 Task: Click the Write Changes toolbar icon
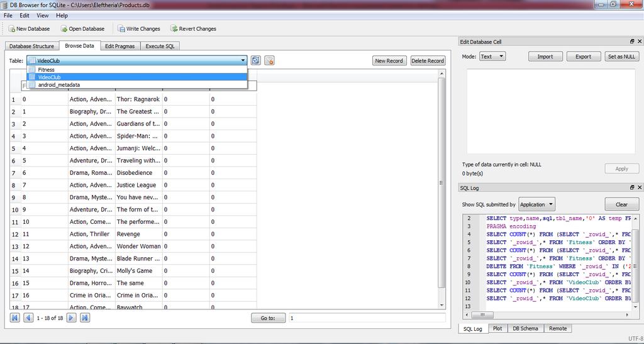point(121,29)
